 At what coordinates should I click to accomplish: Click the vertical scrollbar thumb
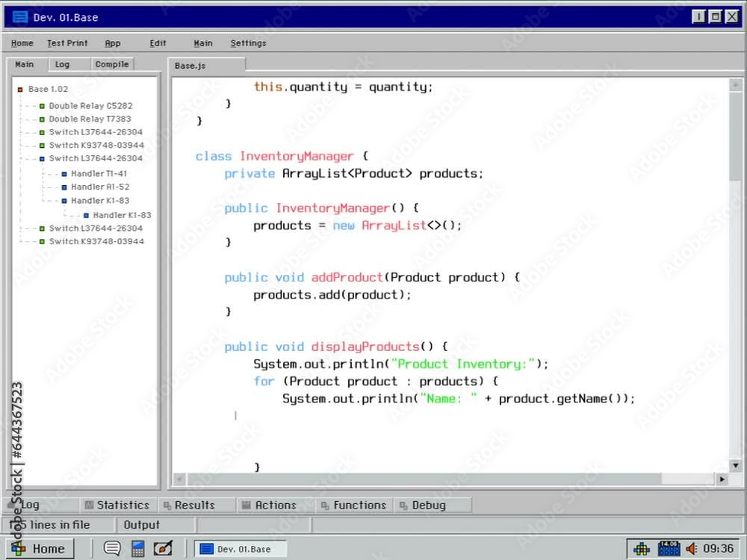click(735, 136)
